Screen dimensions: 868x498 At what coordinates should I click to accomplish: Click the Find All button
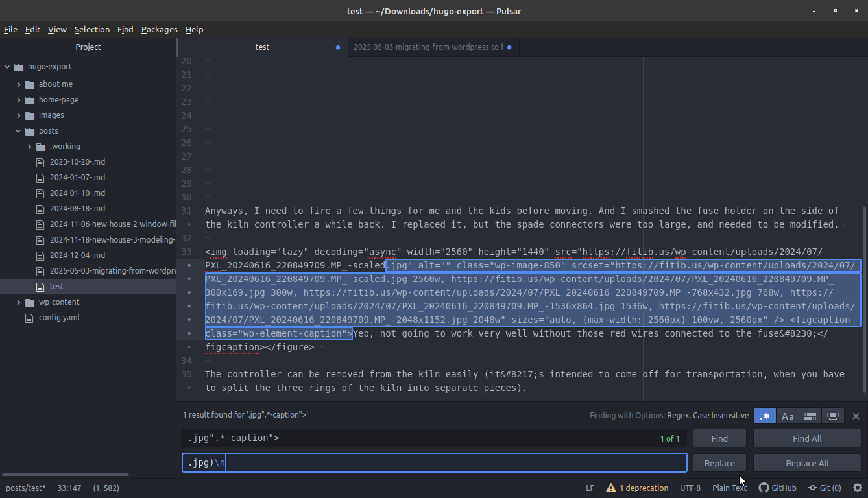pyautogui.click(x=807, y=438)
